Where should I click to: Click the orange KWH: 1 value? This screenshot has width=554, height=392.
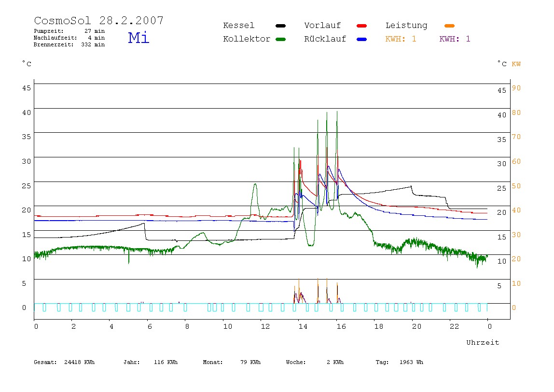tap(401, 39)
